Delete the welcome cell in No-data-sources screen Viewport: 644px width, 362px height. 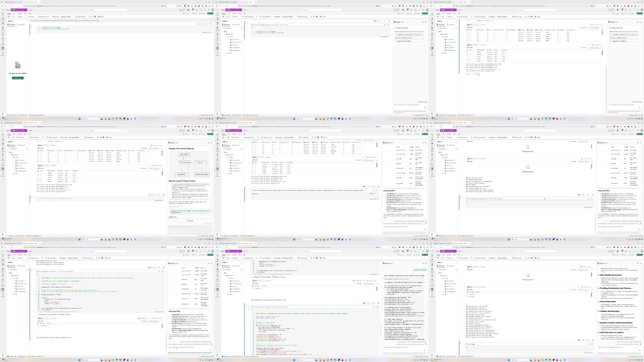pos(211,24)
